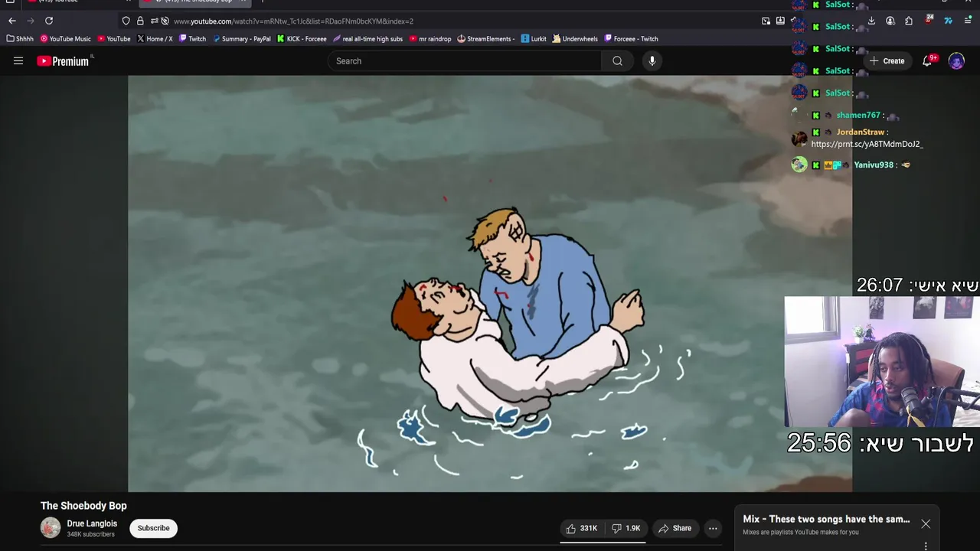The height and width of the screenshot is (551, 980).
Task: Click the search magnifier button
Action: tap(617, 61)
